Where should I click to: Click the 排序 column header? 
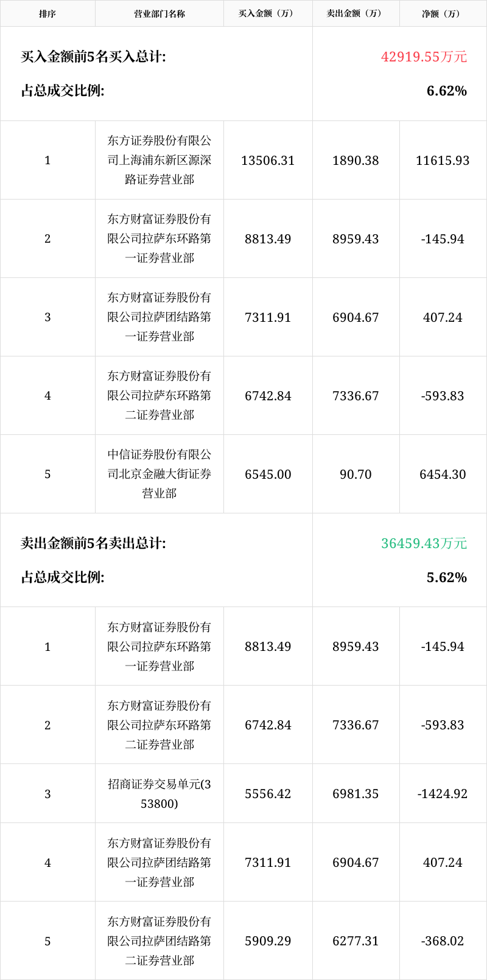tap(47, 13)
